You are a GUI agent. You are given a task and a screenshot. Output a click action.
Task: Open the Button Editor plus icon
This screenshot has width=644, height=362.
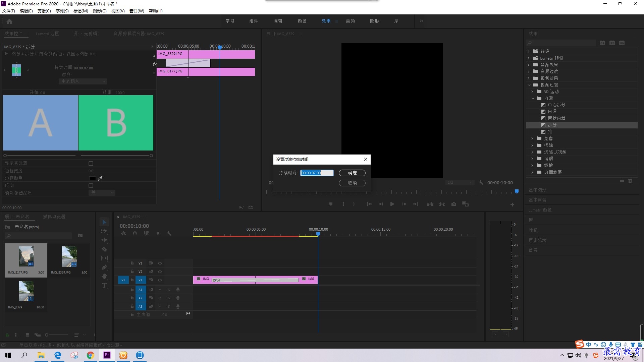(x=512, y=204)
